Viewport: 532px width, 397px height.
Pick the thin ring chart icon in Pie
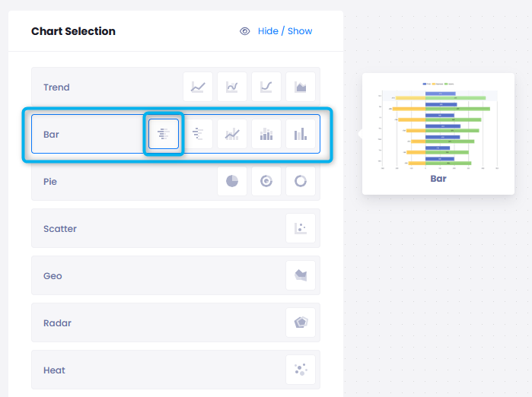tap(301, 182)
